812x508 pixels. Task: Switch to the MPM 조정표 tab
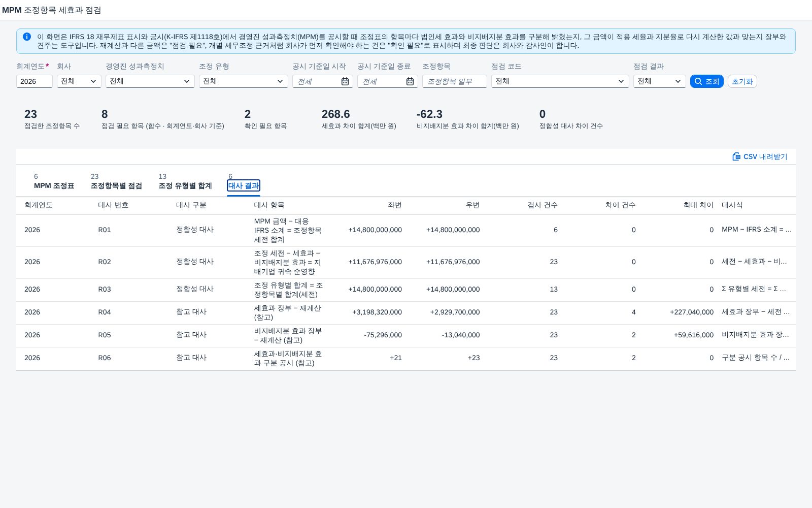pyautogui.click(x=54, y=182)
